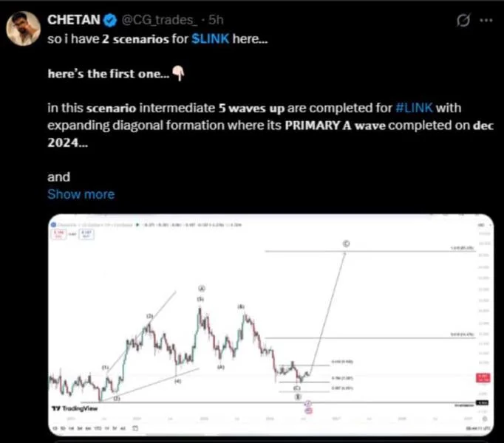Open the chart's calendar go-to-date icon

pos(135,428)
